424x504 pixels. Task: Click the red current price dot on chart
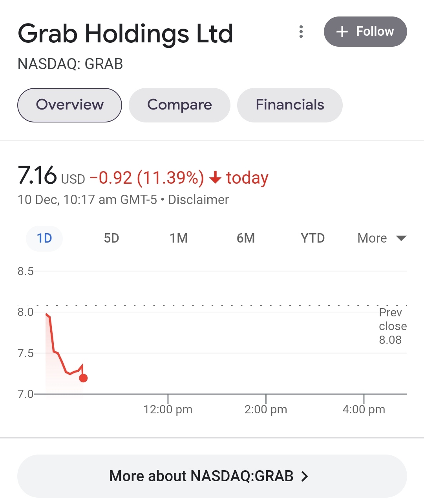[x=83, y=378]
